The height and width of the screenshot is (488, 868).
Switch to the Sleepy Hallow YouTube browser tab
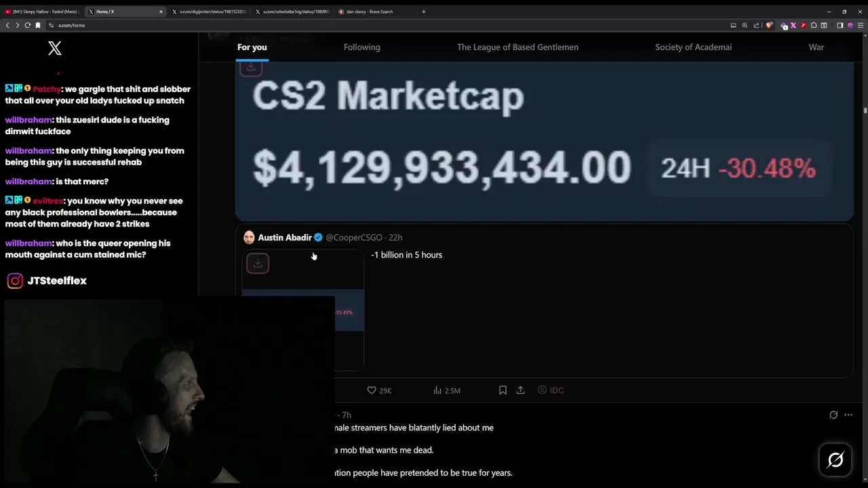(42, 12)
